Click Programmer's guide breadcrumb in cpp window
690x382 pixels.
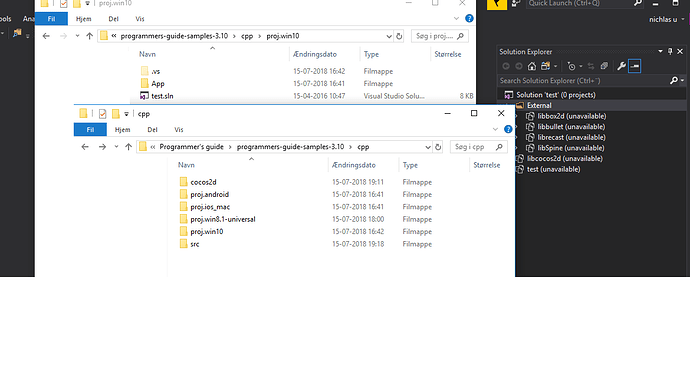(191, 147)
